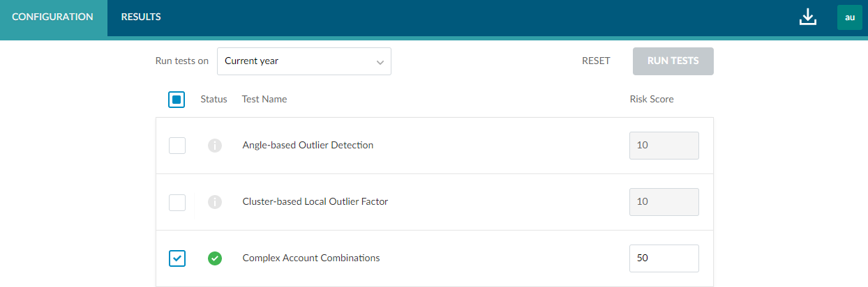868x287 pixels.
Task: Click the download icon in header
Action: pos(807,17)
